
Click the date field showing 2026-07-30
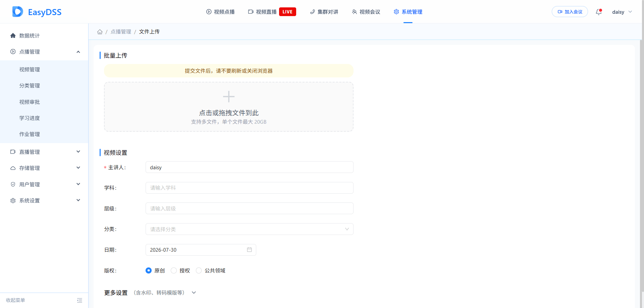pyautogui.click(x=201, y=250)
